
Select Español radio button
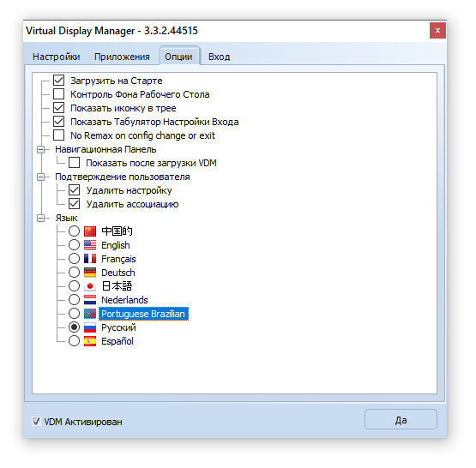pyautogui.click(x=74, y=341)
